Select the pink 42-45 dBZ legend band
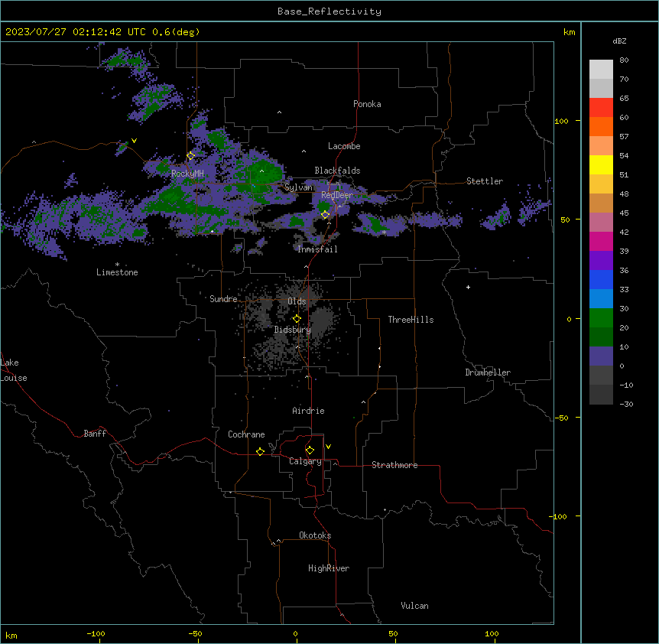Viewport: 659px width, 644px height. (x=601, y=223)
